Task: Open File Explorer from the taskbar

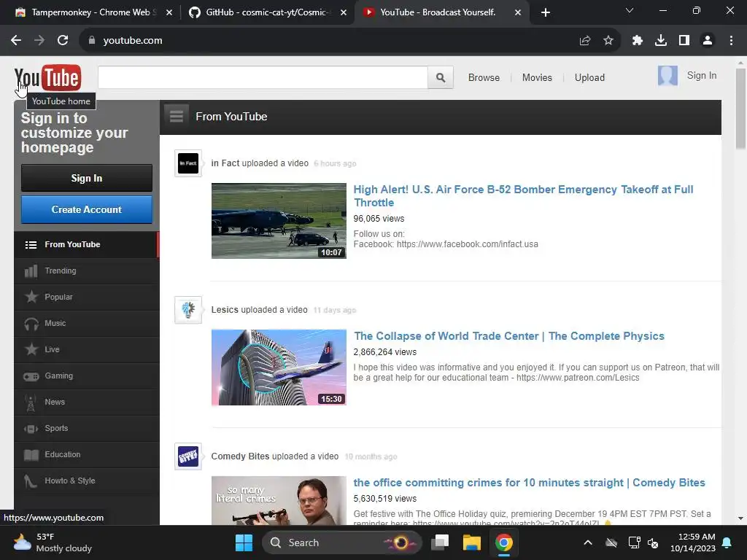Action: click(472, 542)
